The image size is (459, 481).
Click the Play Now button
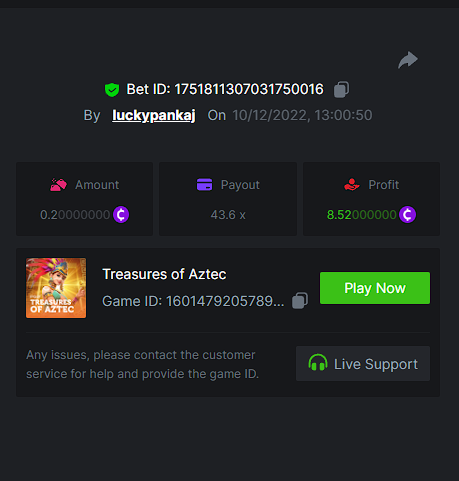click(375, 288)
